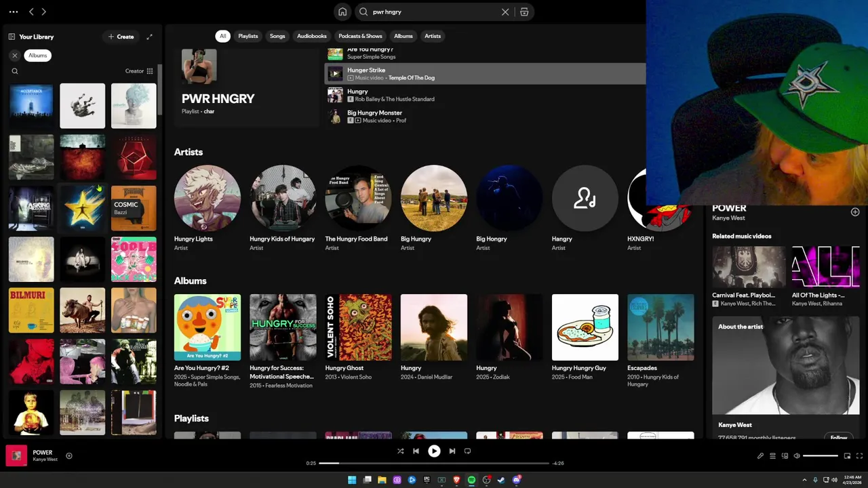Switch to the Albums search tab
Screen dimensions: 868x488
point(403,36)
